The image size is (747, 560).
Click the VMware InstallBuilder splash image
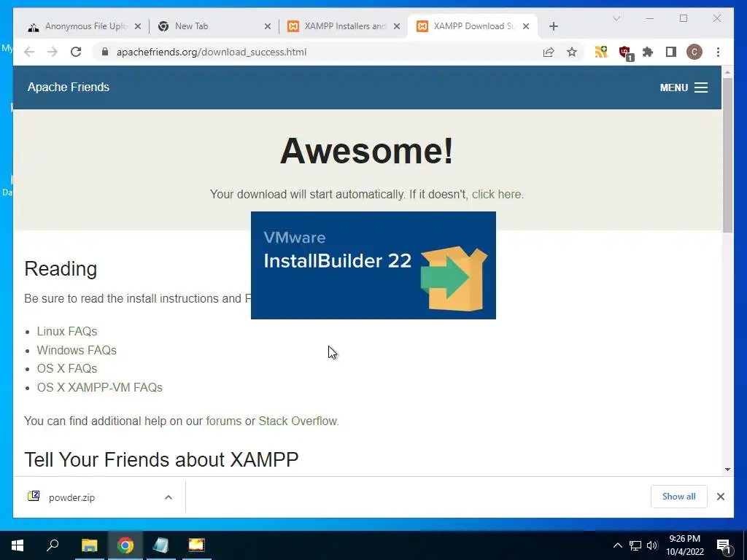tap(373, 265)
